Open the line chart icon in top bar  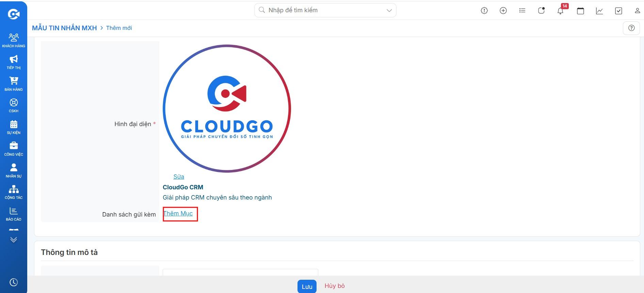[599, 11]
